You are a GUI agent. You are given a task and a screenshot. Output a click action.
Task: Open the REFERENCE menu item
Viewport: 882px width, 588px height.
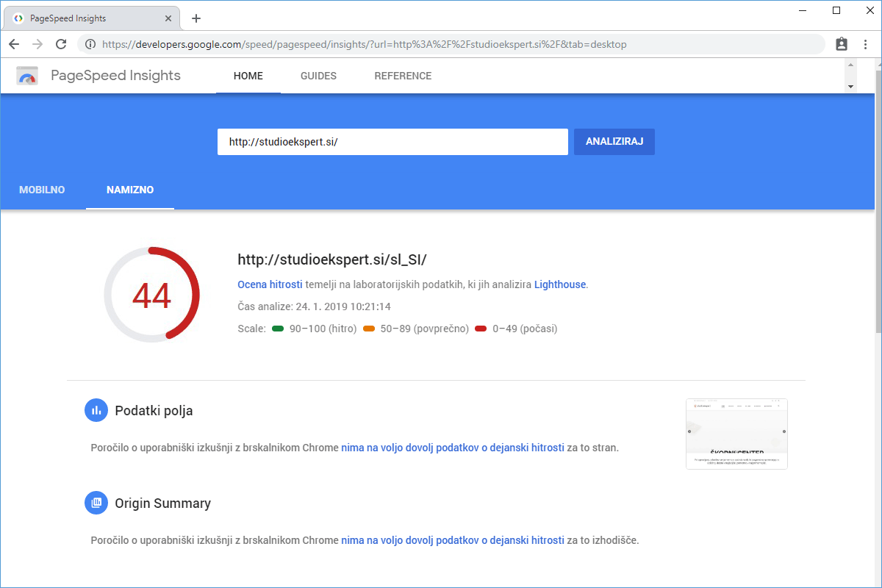pos(403,76)
